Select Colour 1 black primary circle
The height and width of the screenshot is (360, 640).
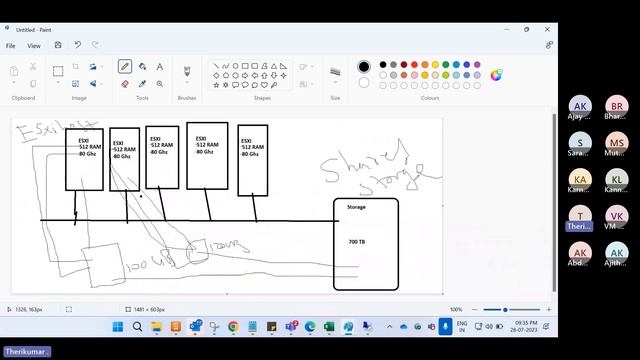[x=364, y=67]
